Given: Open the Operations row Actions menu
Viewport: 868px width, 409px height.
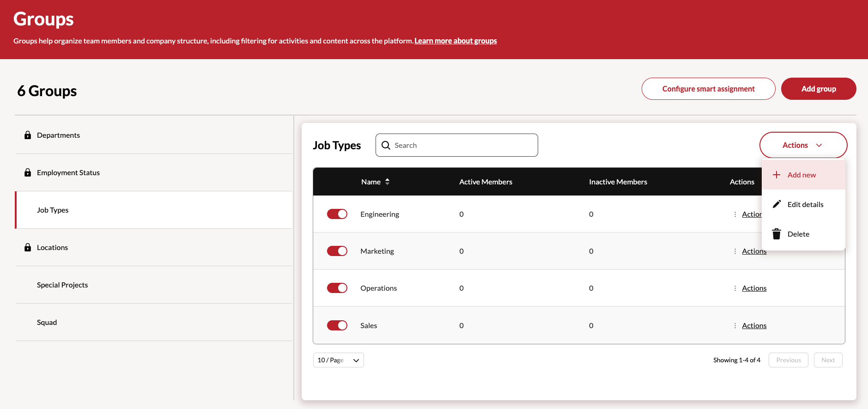Looking at the screenshot, I should coord(754,288).
